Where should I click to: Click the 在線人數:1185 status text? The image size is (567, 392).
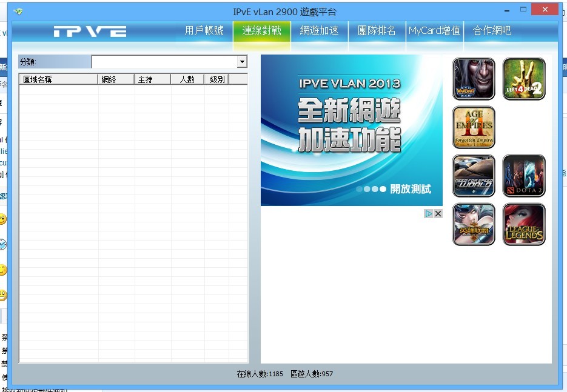(260, 374)
